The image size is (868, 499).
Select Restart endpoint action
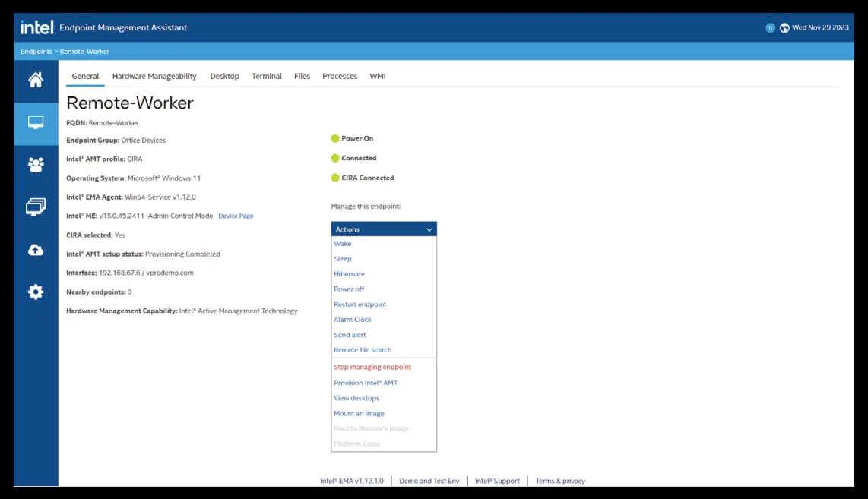click(360, 305)
